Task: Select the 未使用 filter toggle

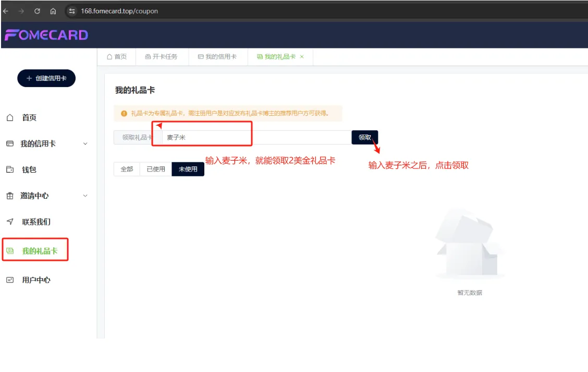Action: (x=188, y=169)
